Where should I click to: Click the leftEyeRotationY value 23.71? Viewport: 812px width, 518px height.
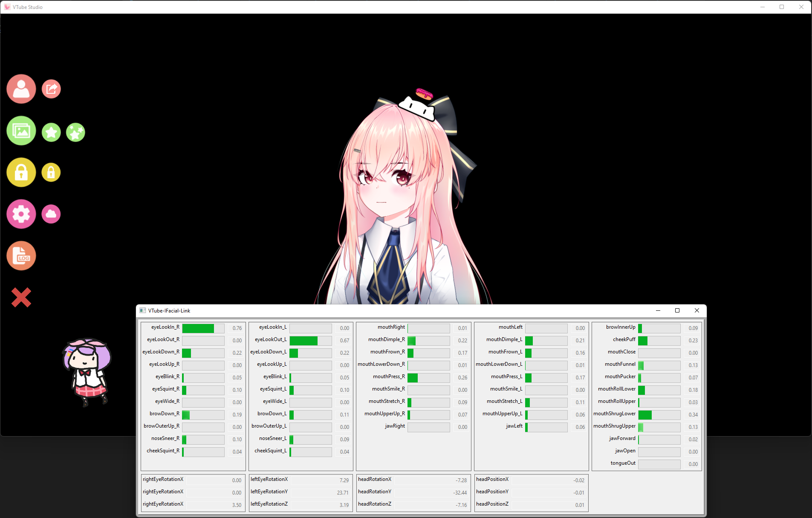click(x=343, y=493)
